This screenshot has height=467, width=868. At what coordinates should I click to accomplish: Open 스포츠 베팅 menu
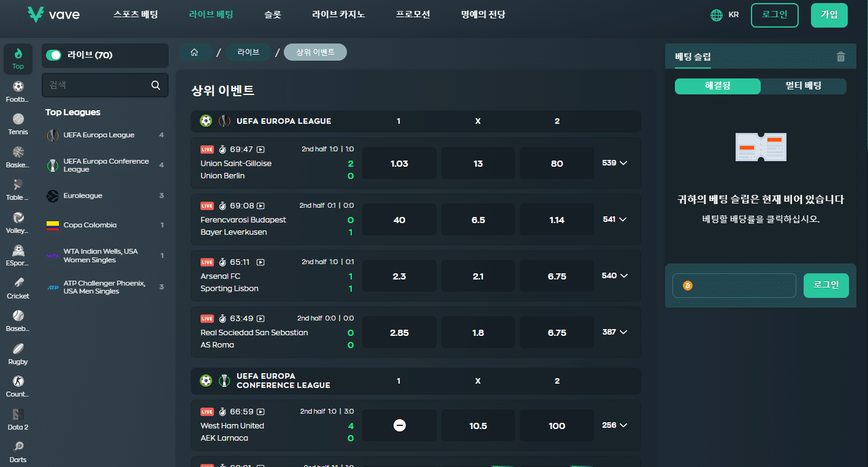pyautogui.click(x=134, y=14)
